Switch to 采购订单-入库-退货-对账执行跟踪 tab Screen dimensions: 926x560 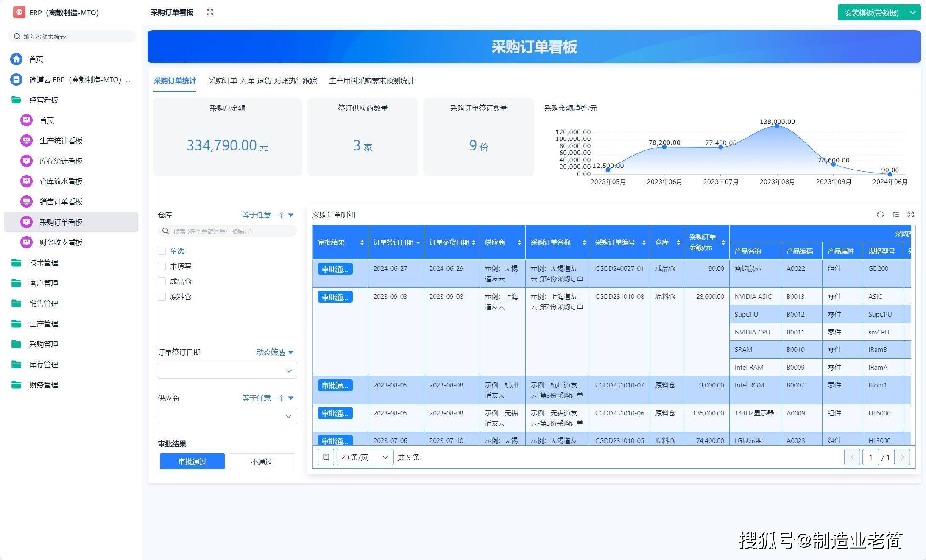tap(262, 81)
